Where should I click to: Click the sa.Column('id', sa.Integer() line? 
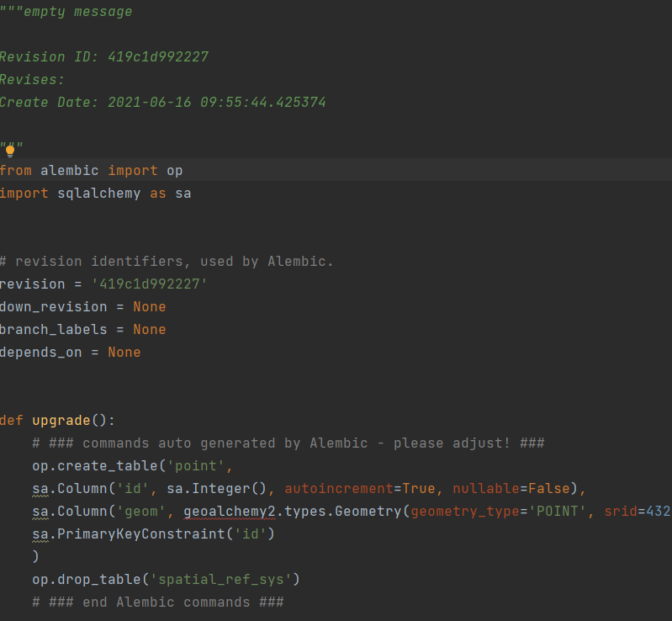pos(309,489)
